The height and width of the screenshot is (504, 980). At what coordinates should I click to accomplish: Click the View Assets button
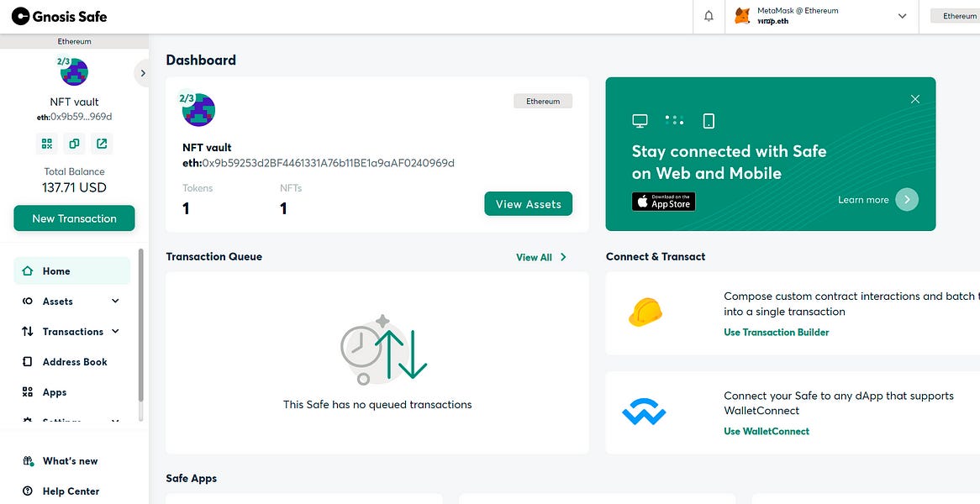click(528, 204)
